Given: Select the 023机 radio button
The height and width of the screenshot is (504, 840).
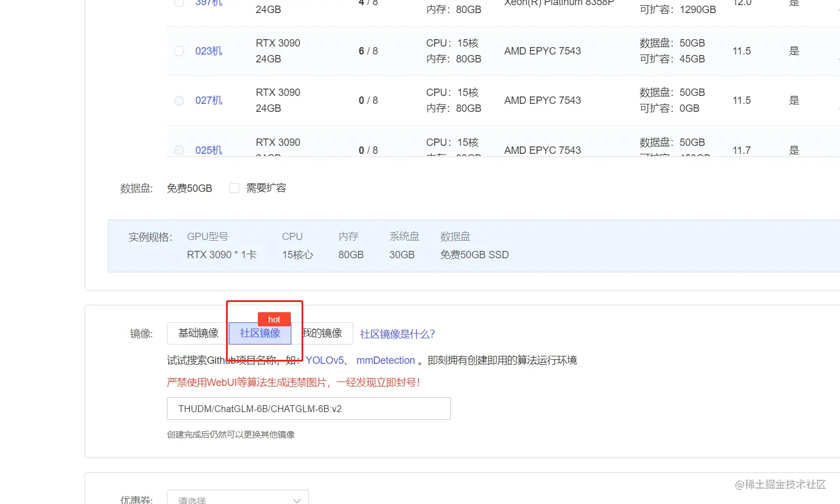Looking at the screenshot, I should (x=179, y=51).
